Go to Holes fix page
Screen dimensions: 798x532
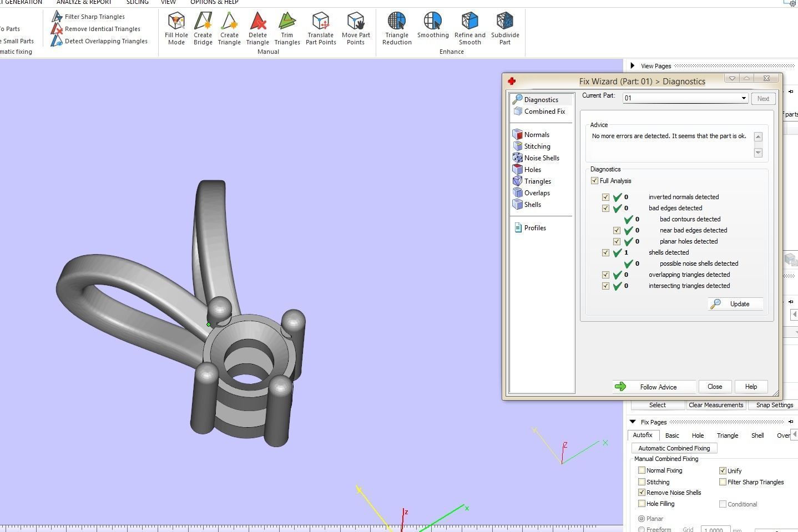(x=527, y=170)
